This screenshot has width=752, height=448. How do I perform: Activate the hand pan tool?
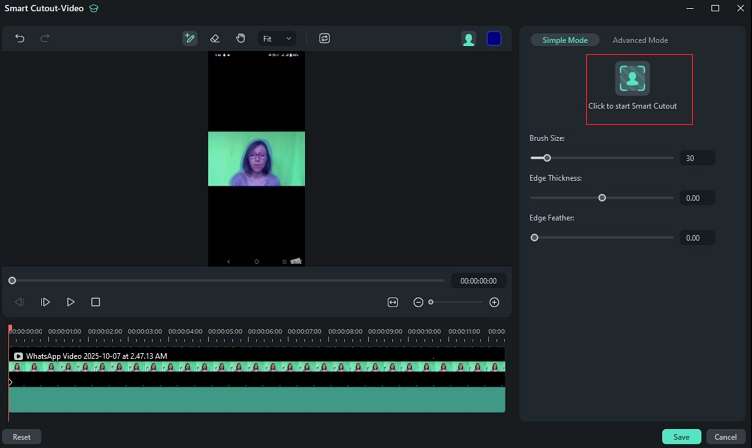[x=240, y=38]
